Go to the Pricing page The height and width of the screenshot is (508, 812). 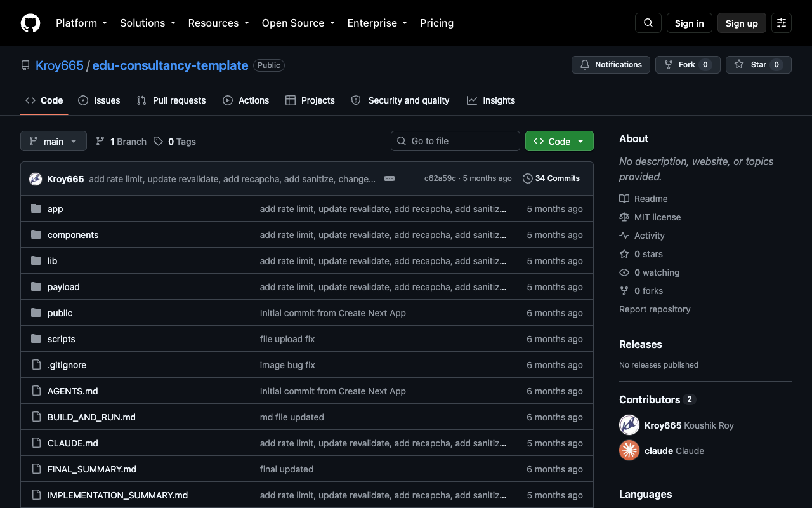tap(437, 23)
